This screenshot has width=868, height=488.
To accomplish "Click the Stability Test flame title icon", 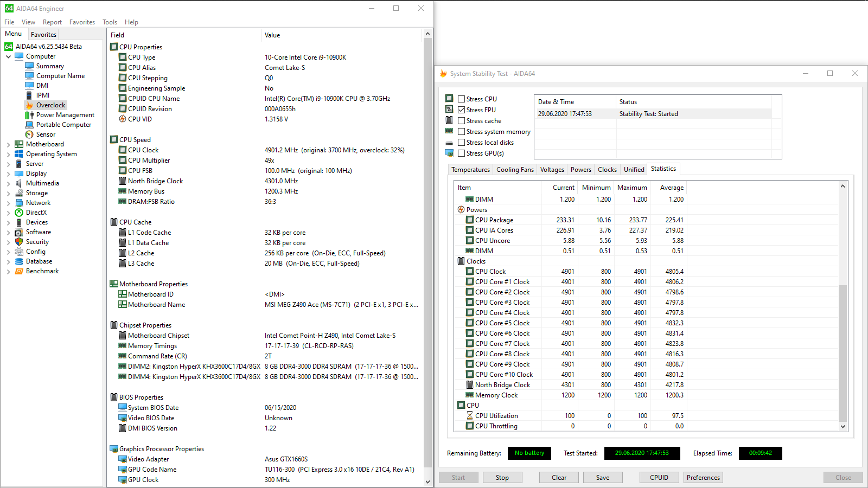I will click(443, 74).
